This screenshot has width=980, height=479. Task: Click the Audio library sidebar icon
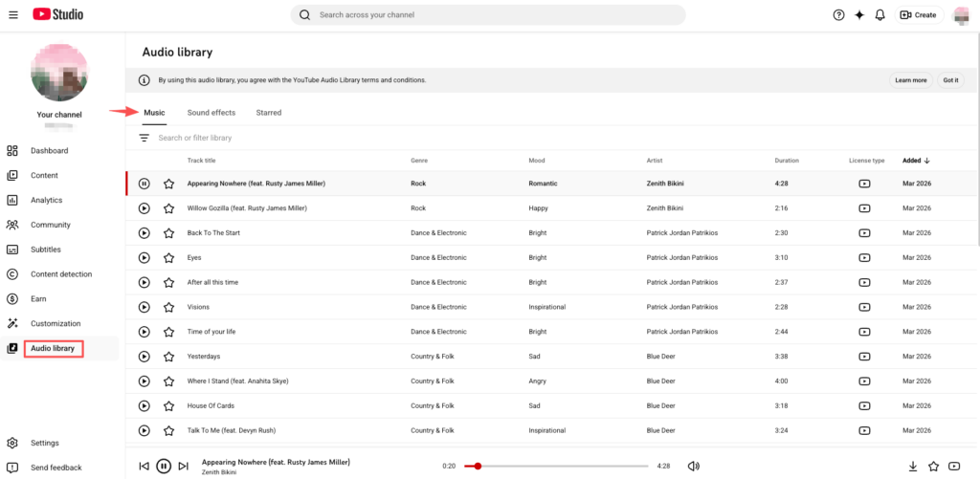11,348
